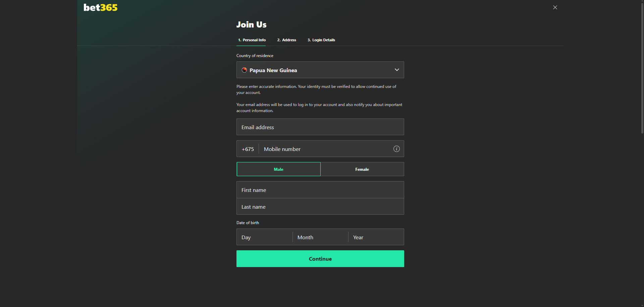Screen dimensions: 644x307
Task: Select Female gender option
Action: (x=362, y=169)
